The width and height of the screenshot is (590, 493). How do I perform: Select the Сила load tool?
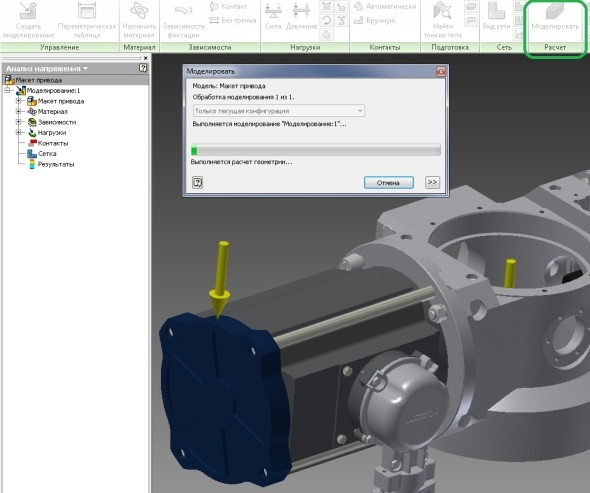(x=273, y=16)
